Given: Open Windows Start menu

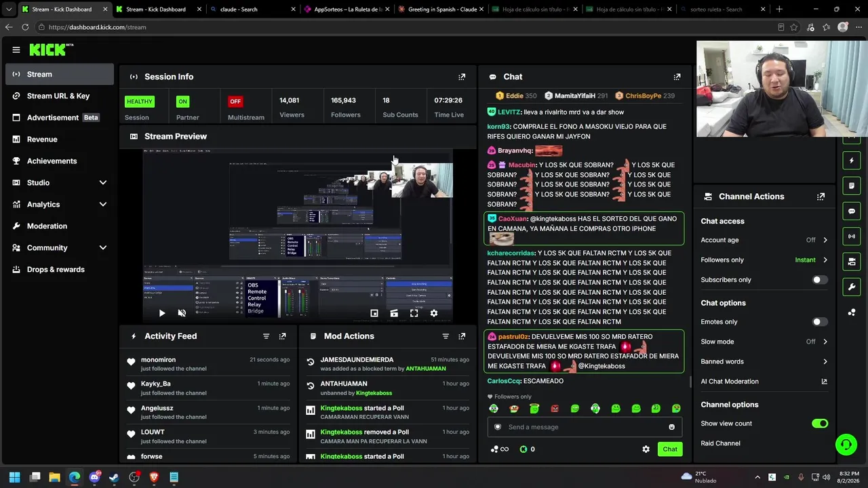Looking at the screenshot, I should pyautogui.click(x=15, y=477).
